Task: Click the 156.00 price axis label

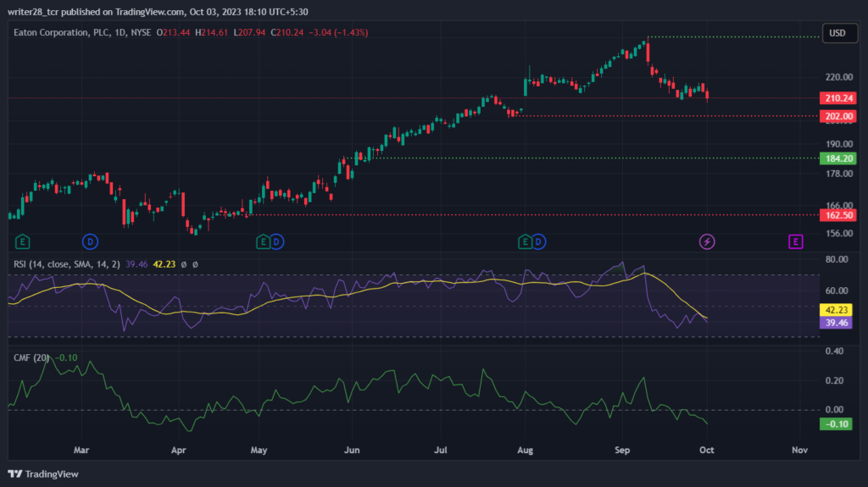Action: coord(838,234)
